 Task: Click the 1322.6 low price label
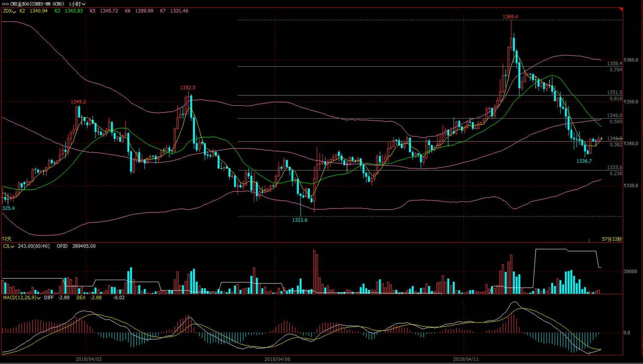click(x=300, y=220)
